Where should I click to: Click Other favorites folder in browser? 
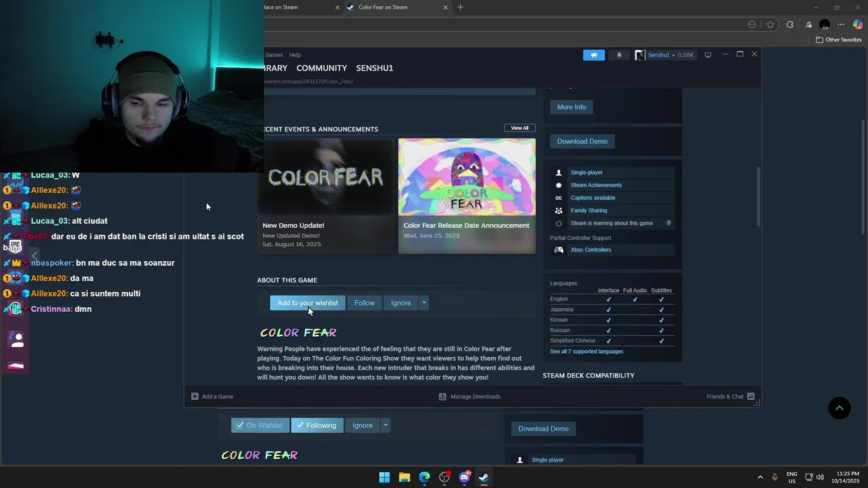pos(838,40)
